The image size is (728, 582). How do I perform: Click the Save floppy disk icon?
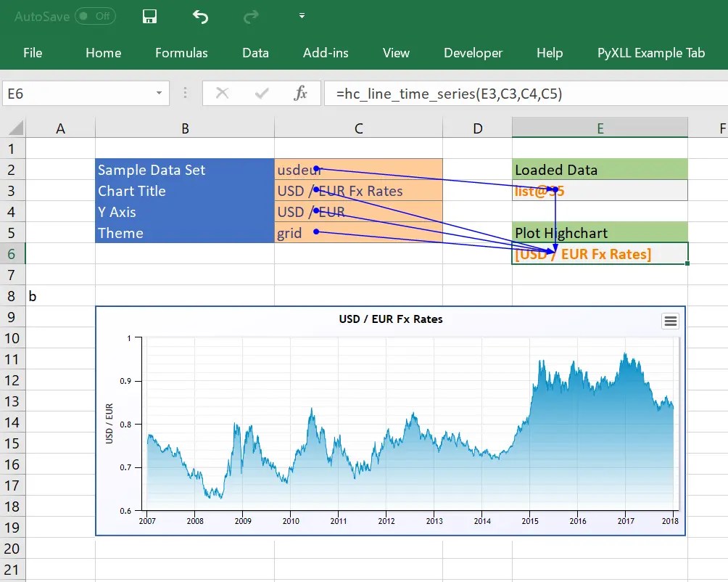(x=149, y=17)
